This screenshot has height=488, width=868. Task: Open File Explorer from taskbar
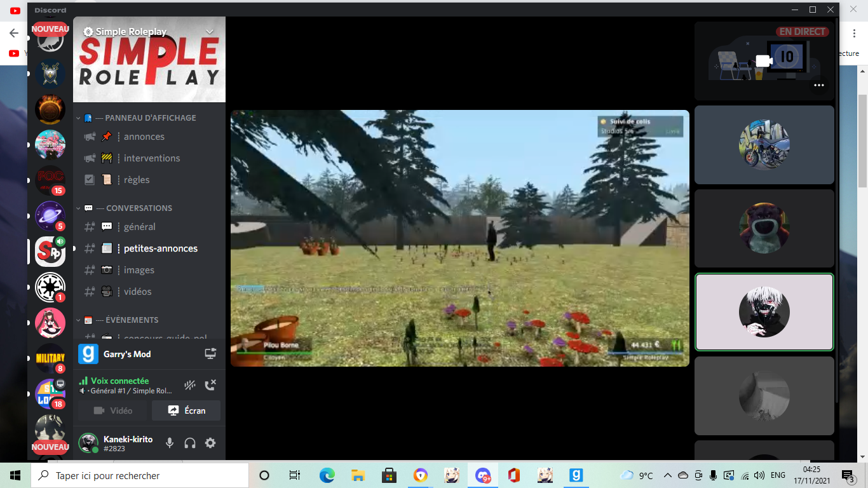pyautogui.click(x=358, y=475)
